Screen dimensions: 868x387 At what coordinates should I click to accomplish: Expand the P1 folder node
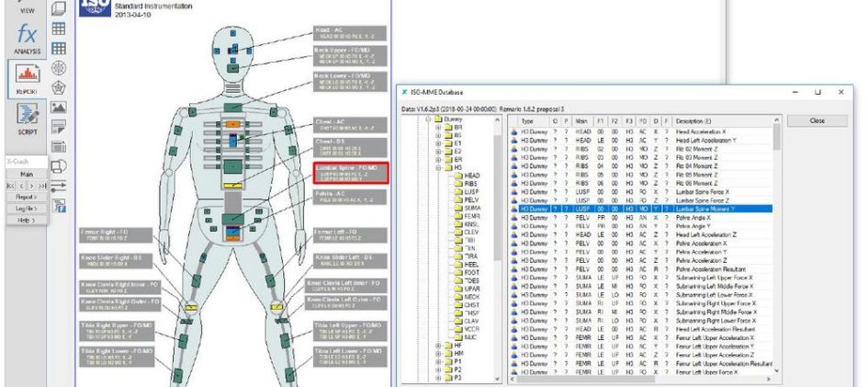[x=438, y=361]
